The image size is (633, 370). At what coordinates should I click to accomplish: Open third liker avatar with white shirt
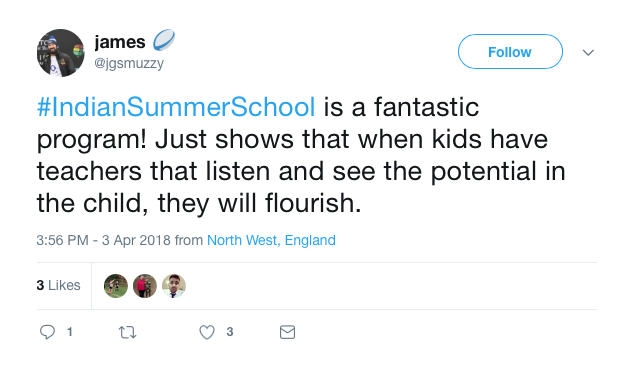click(174, 286)
